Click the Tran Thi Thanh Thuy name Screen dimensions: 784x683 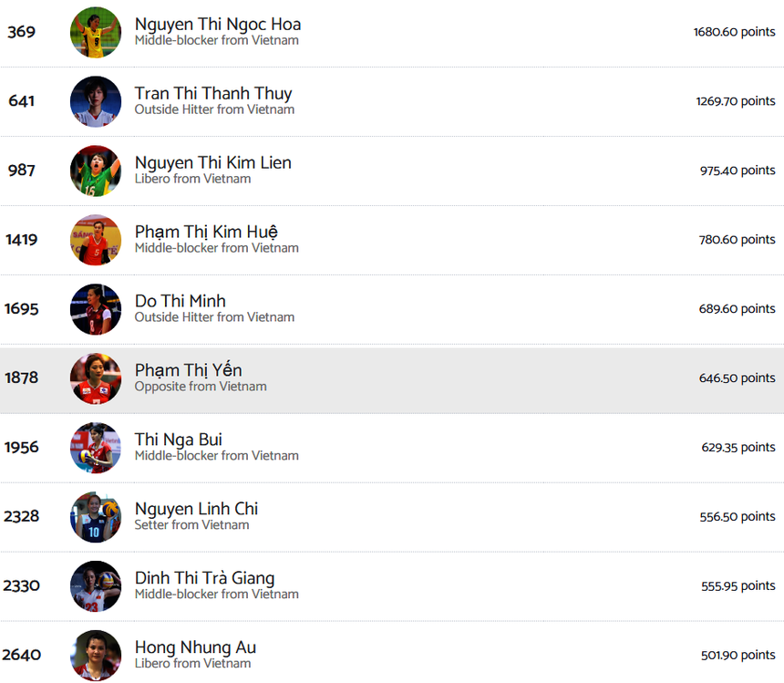point(213,94)
